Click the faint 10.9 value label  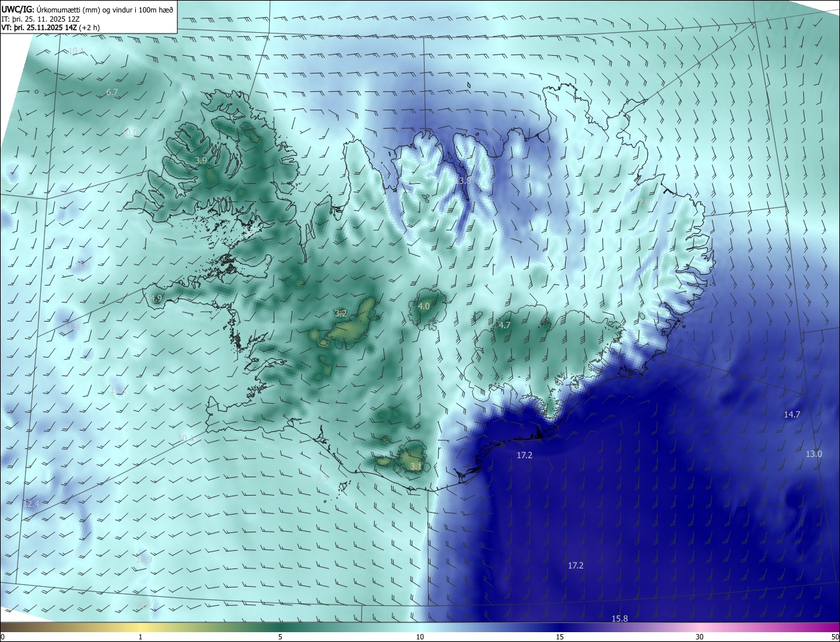(144, 559)
